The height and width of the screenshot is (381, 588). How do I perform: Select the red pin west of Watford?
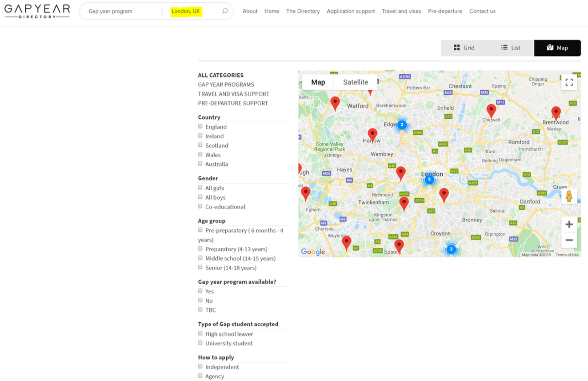[336, 104]
